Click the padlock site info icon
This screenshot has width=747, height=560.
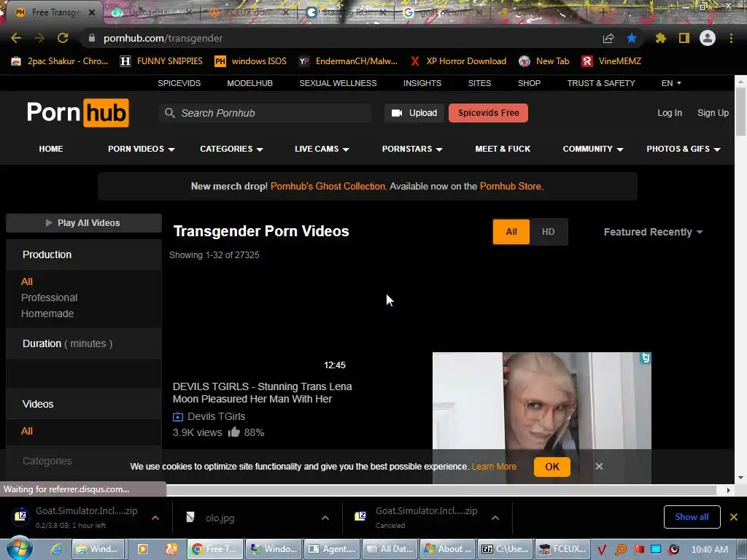coord(92,38)
